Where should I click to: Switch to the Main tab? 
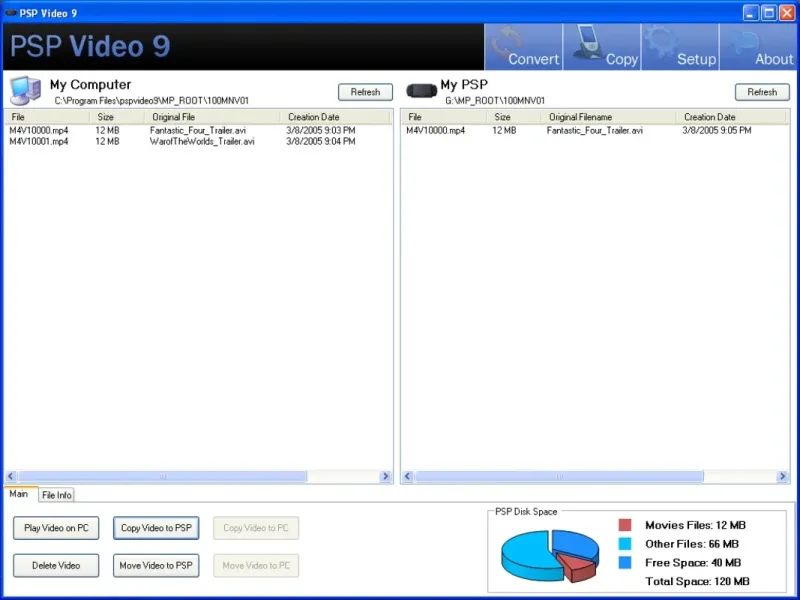tap(19, 494)
